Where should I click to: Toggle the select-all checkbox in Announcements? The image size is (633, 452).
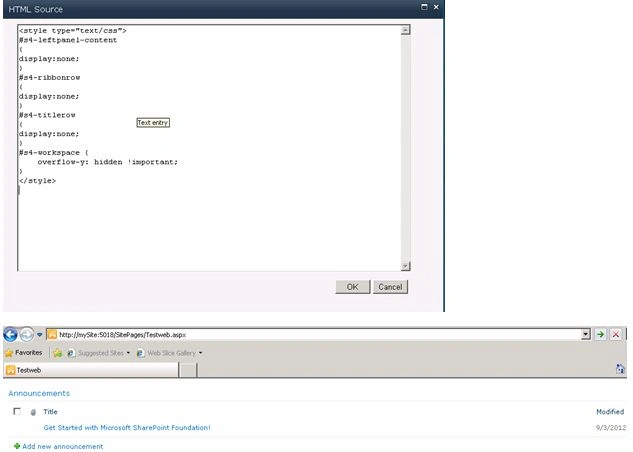click(x=17, y=411)
